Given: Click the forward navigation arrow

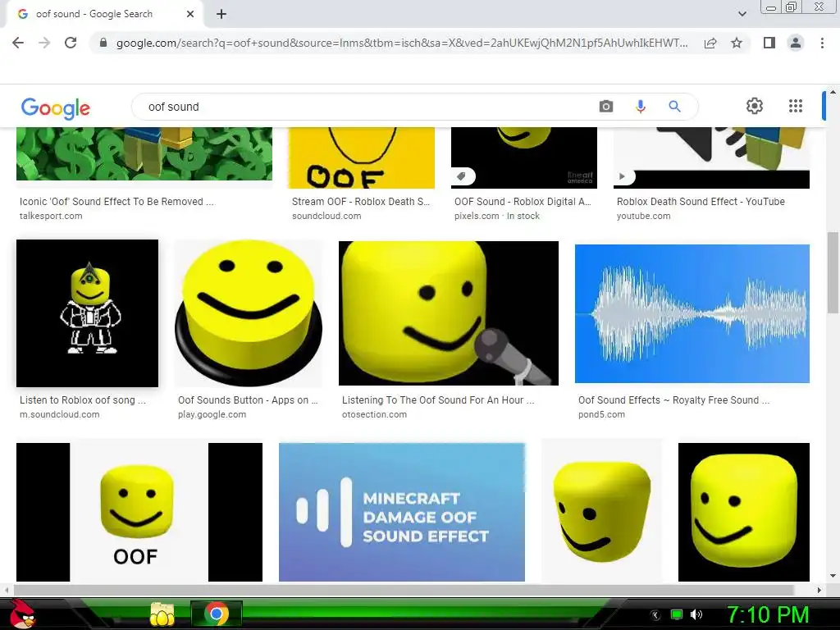Looking at the screenshot, I should click(x=44, y=43).
